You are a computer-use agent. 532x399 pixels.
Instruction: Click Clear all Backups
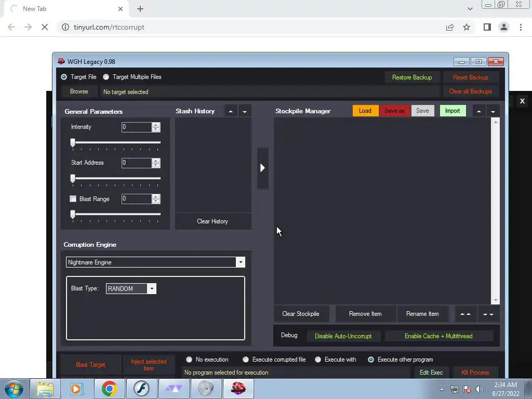pyautogui.click(x=471, y=91)
